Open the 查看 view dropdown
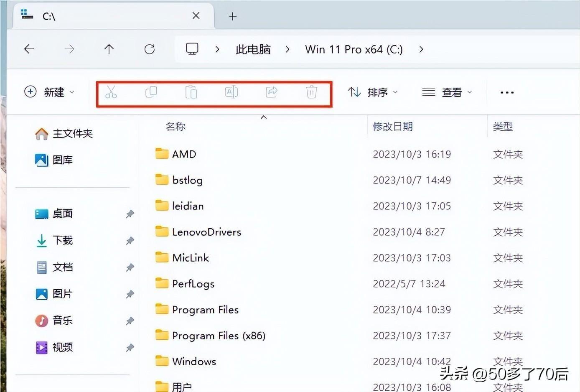The image size is (580, 392). click(447, 92)
